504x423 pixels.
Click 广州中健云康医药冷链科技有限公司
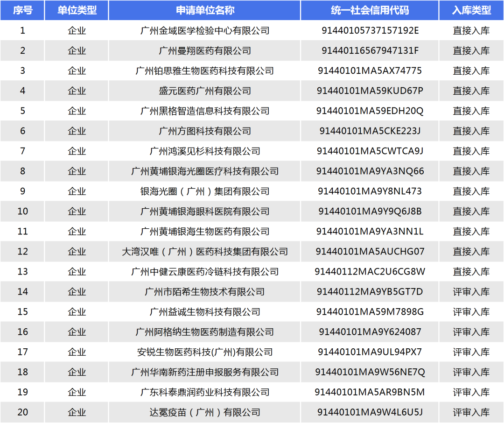pyautogui.click(x=205, y=272)
